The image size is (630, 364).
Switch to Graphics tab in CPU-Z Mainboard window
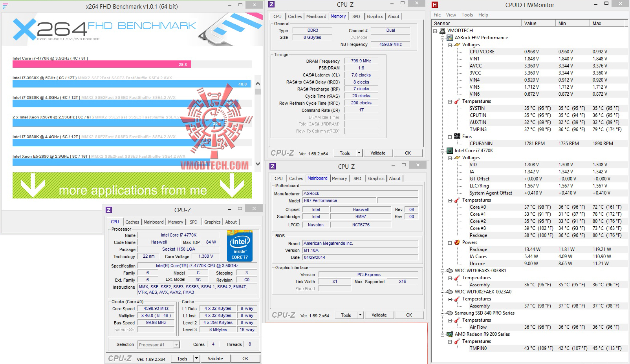[376, 178]
